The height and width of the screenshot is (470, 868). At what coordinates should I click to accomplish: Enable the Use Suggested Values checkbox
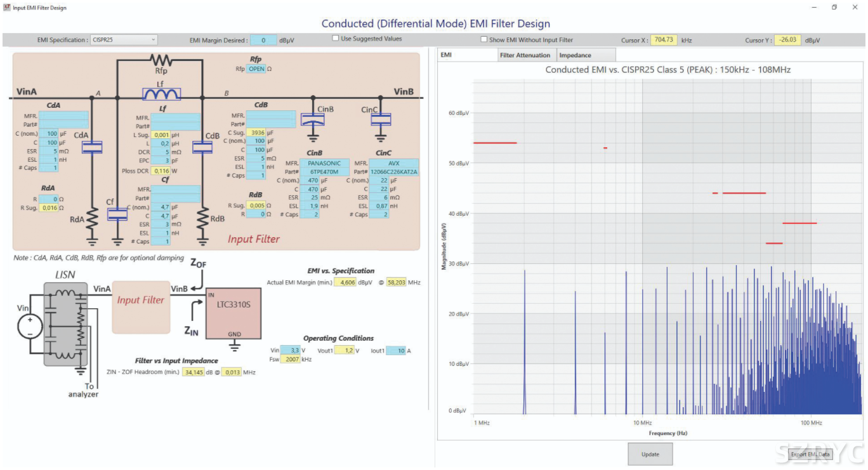click(336, 39)
